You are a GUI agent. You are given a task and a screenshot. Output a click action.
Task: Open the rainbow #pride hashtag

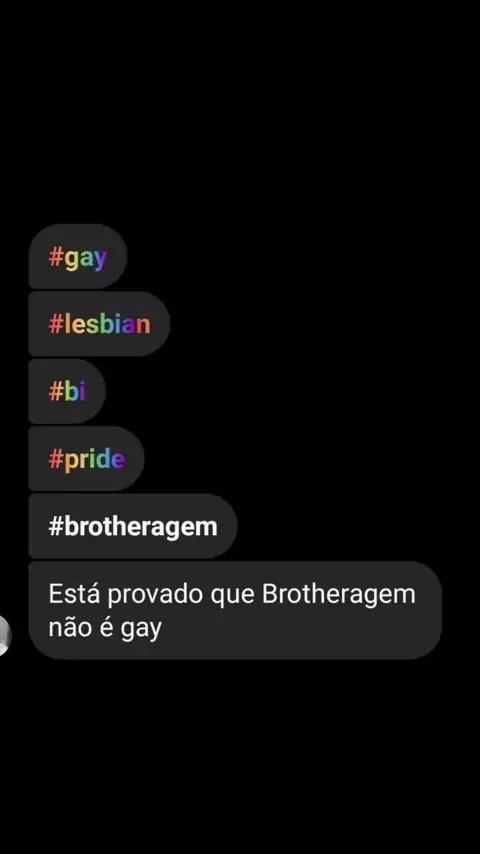[87, 460]
